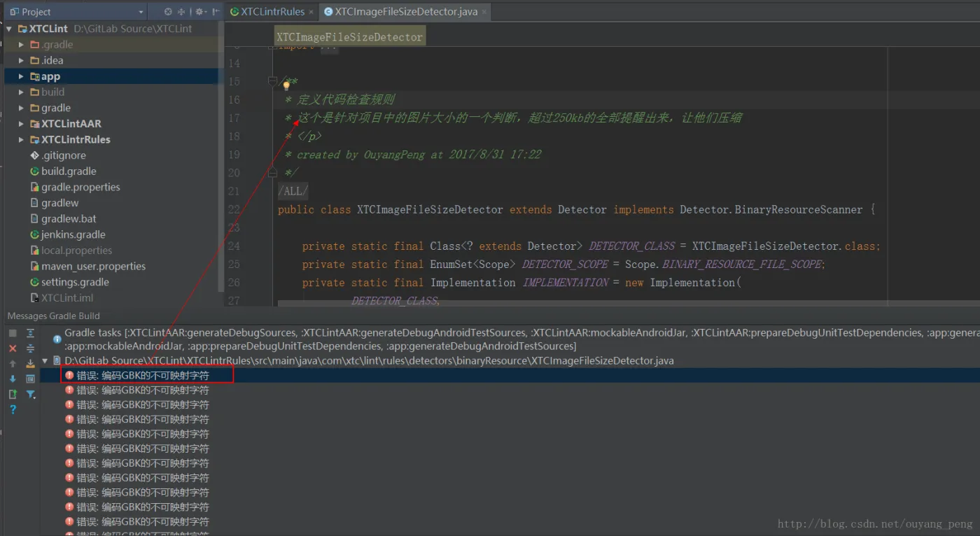This screenshot has height=536, width=980.
Task: Select gradlew.bat file
Action: pyautogui.click(x=69, y=219)
